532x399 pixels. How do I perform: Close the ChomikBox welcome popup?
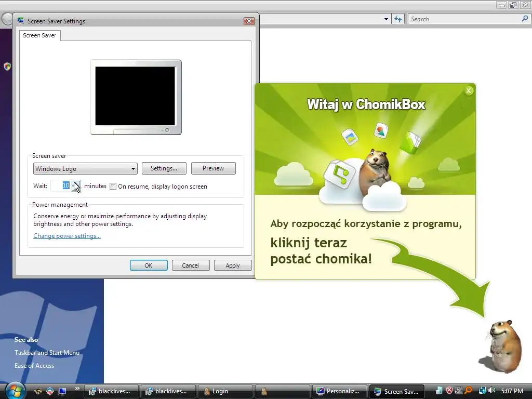pyautogui.click(x=469, y=90)
